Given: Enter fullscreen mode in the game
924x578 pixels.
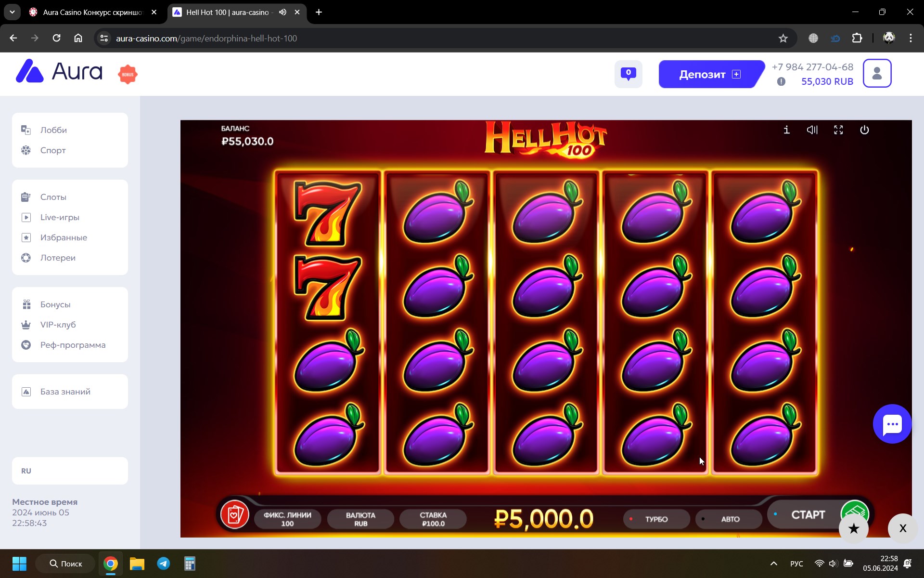Looking at the screenshot, I should point(838,130).
